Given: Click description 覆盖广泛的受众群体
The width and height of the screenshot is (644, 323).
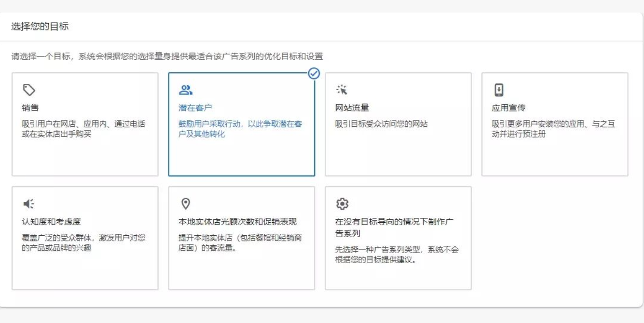Looking at the screenshot, I should point(83,243).
